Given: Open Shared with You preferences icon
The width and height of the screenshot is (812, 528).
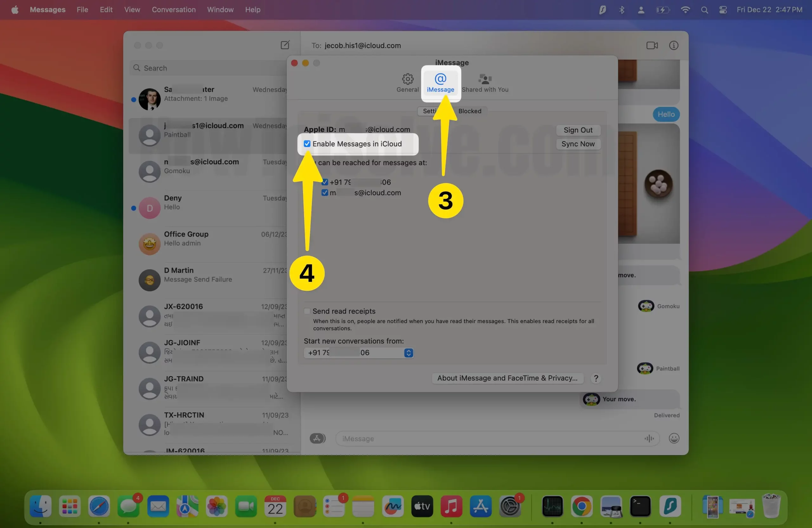Looking at the screenshot, I should [x=485, y=83].
